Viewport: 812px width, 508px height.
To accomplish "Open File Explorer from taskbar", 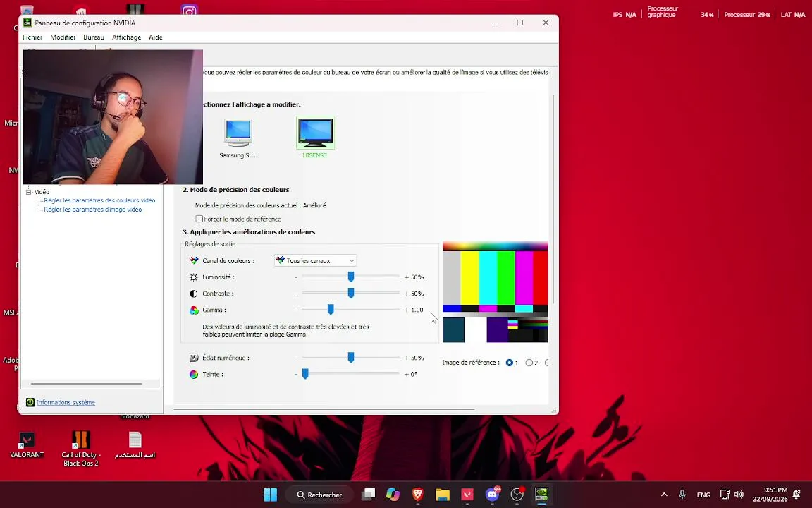I will pyautogui.click(x=442, y=495).
